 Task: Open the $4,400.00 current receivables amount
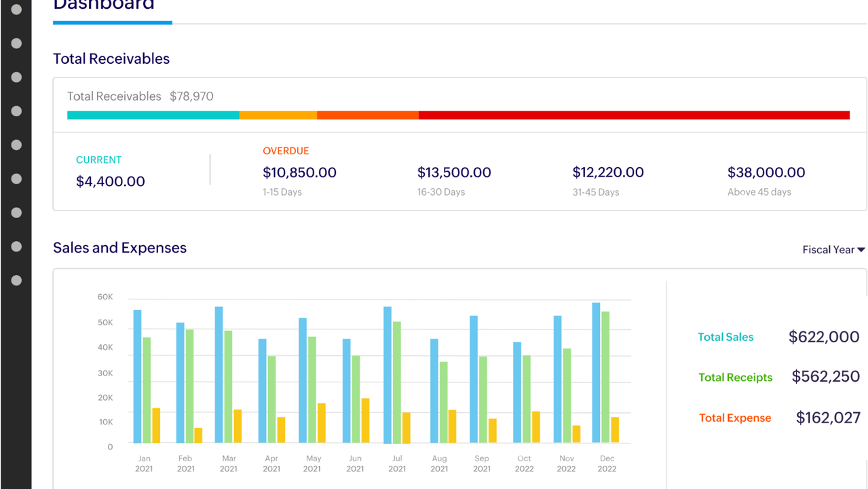tap(111, 181)
